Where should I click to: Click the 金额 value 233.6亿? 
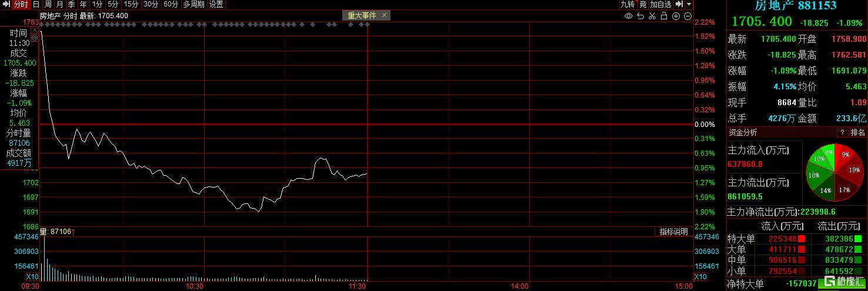point(851,118)
